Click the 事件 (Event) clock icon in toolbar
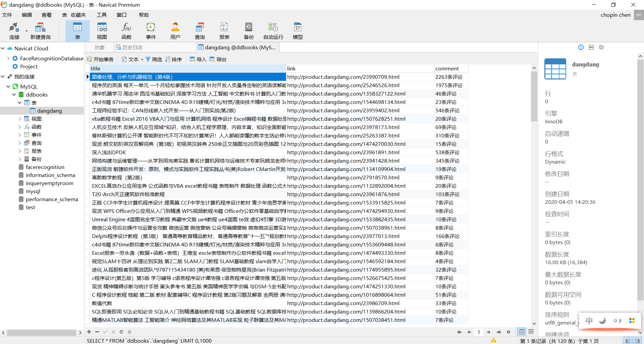This screenshot has height=344, width=644. (x=151, y=31)
